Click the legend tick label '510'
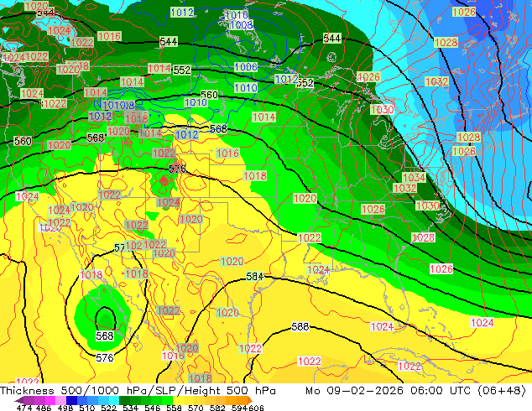 click(87, 408)
